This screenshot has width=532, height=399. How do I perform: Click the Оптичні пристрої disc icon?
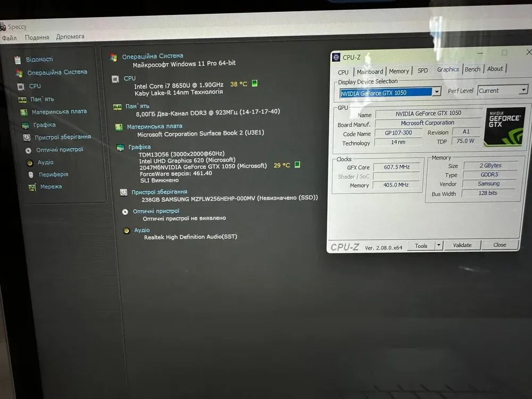(28, 150)
